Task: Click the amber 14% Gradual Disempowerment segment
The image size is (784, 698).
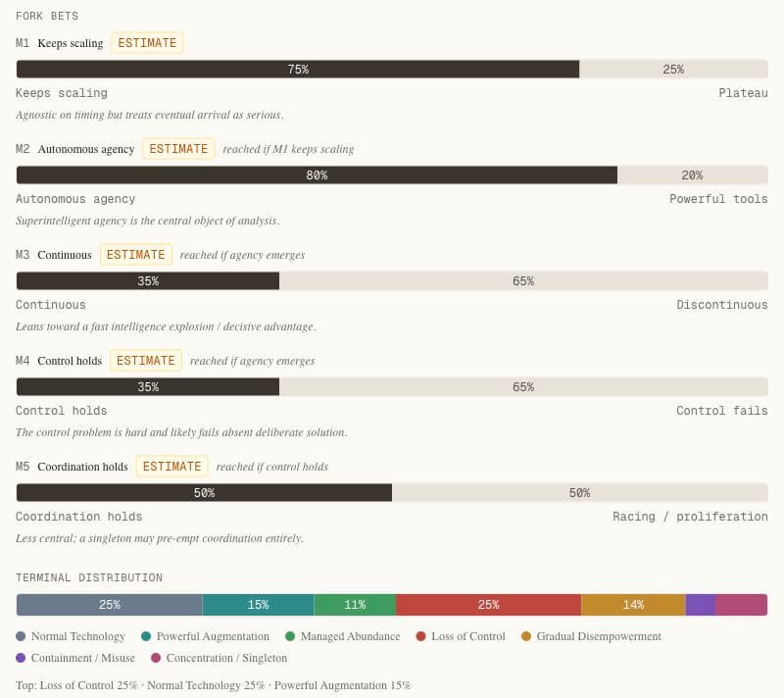Action: point(633,605)
